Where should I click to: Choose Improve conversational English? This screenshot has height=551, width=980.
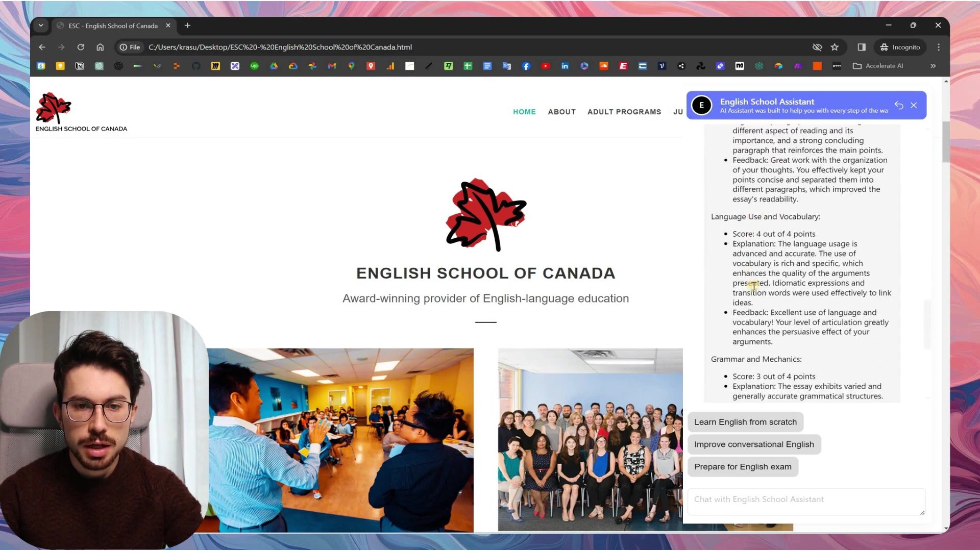click(754, 444)
